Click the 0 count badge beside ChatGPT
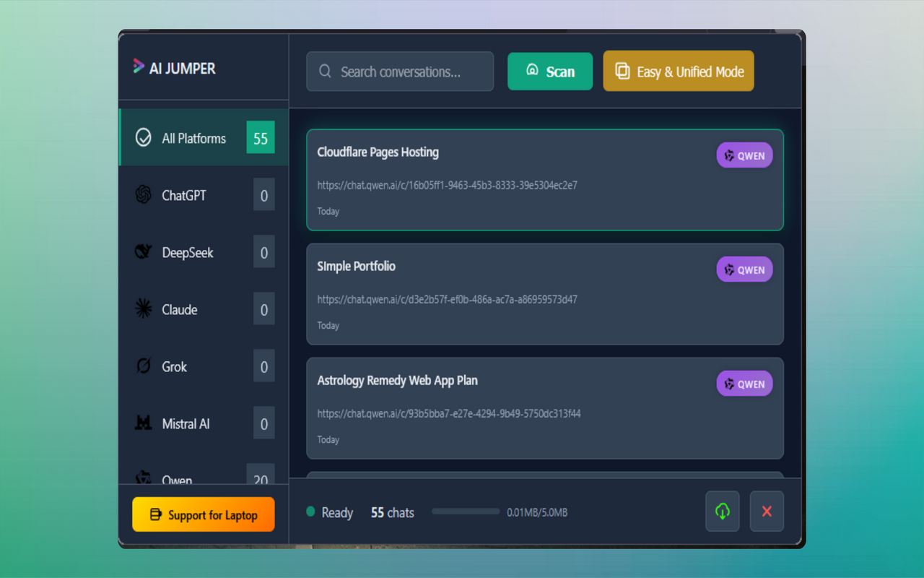The height and width of the screenshot is (578, 924). 263,194
